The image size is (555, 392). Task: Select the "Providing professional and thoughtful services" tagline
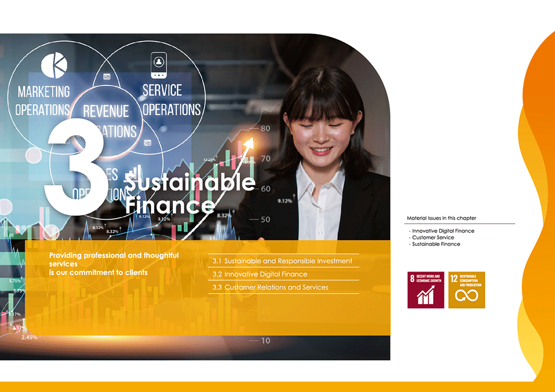[114, 260]
